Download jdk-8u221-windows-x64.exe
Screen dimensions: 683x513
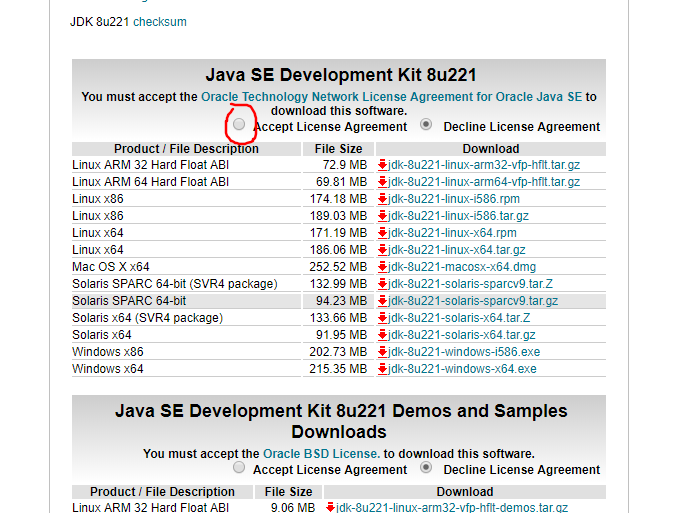462,369
